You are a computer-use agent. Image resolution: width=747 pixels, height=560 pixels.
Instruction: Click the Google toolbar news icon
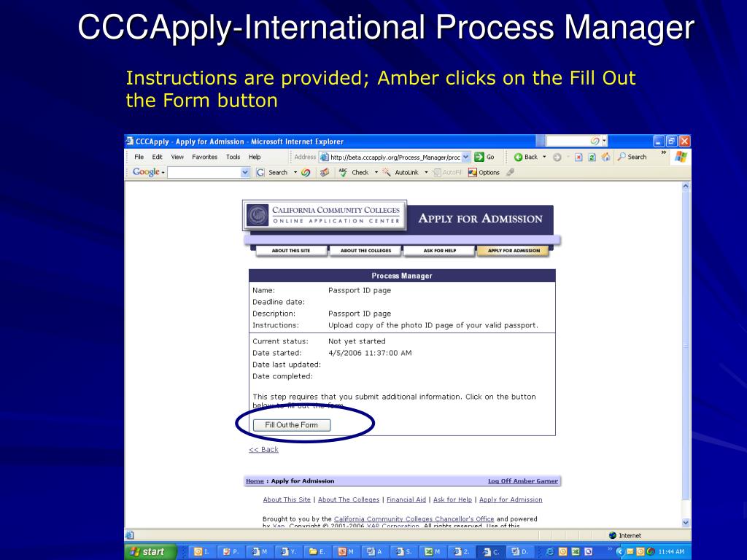325,172
